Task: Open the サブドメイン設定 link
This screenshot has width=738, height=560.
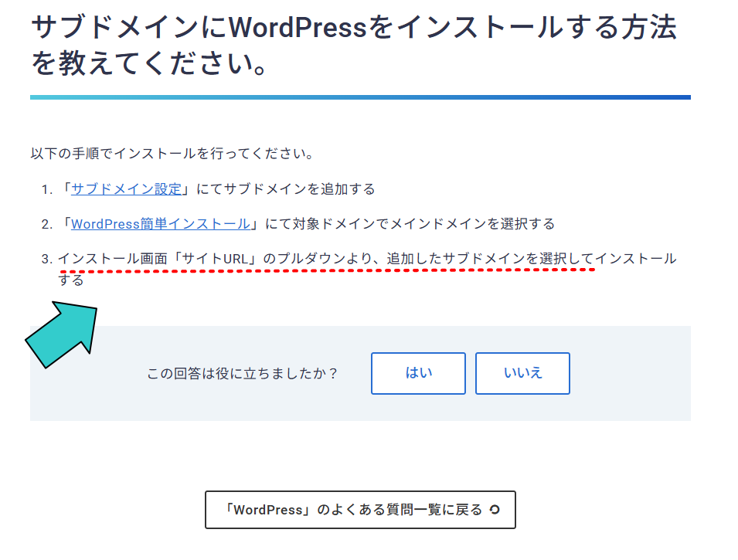Action: tap(126, 189)
